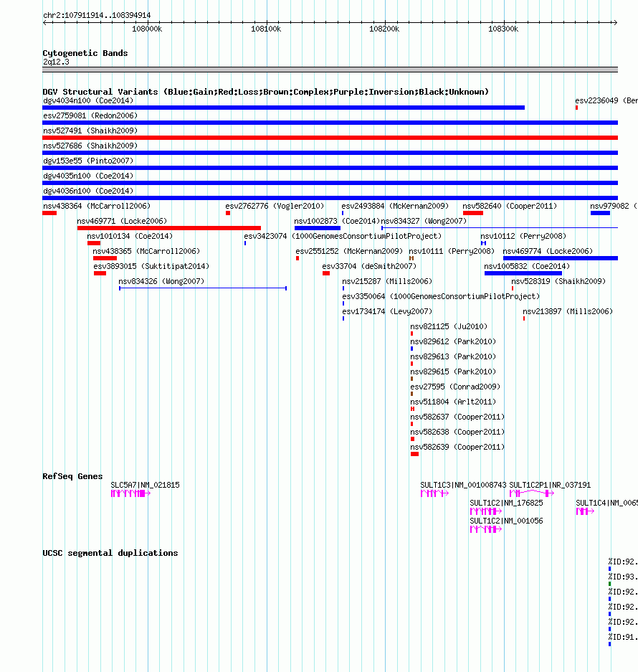The width and height of the screenshot is (638, 672).
Task: Click the SULT1C2|NM_001056 gene glyph
Action: tap(486, 529)
